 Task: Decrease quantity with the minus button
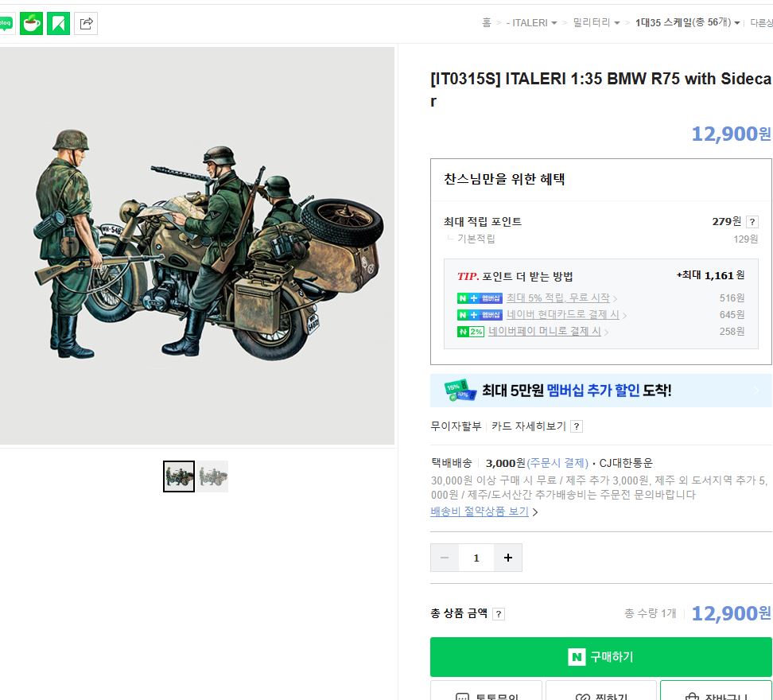pos(445,558)
